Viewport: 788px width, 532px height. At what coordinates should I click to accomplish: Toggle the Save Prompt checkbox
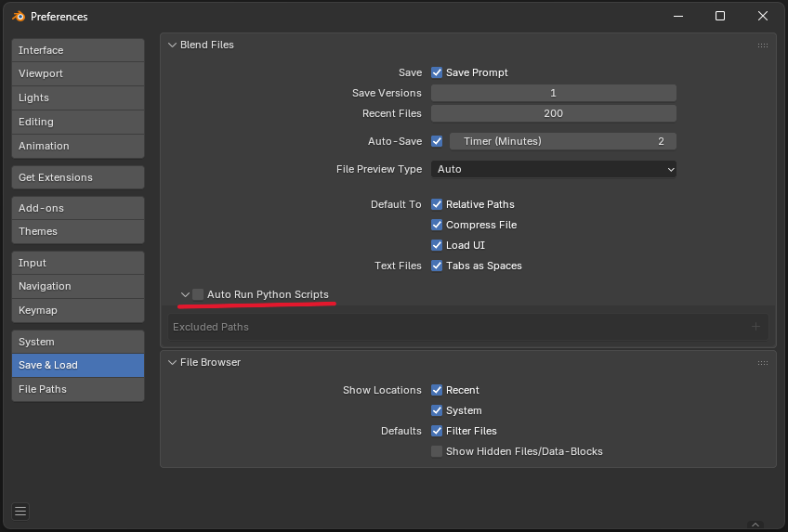(x=437, y=72)
